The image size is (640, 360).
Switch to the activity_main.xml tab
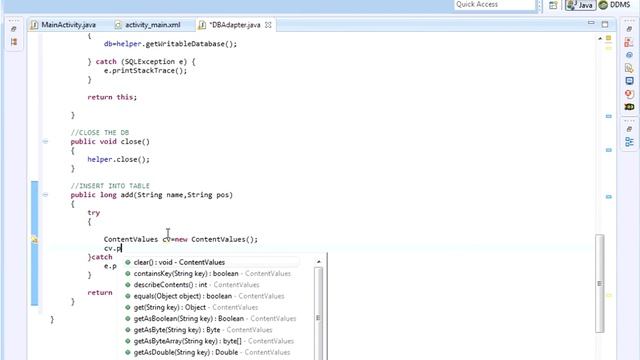pos(147,25)
